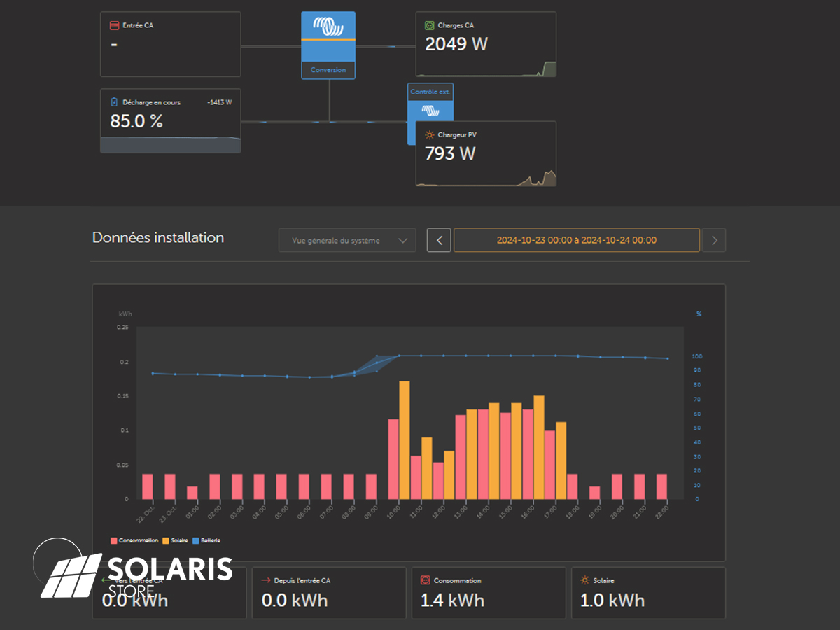Click the 1.0 kWh Solaire total

point(612,601)
